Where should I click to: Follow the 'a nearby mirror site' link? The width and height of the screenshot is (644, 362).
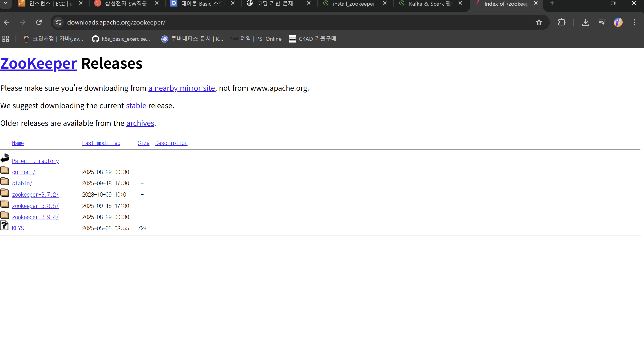click(x=181, y=88)
